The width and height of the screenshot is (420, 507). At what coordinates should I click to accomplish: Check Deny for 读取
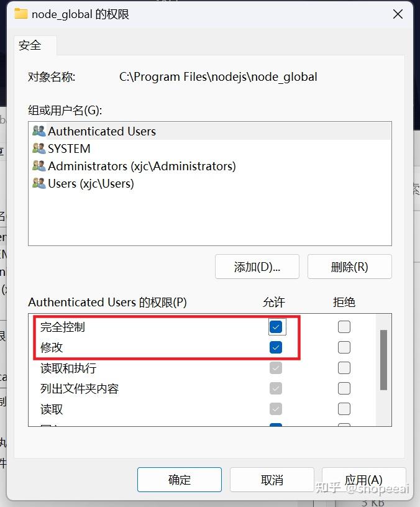pos(344,409)
